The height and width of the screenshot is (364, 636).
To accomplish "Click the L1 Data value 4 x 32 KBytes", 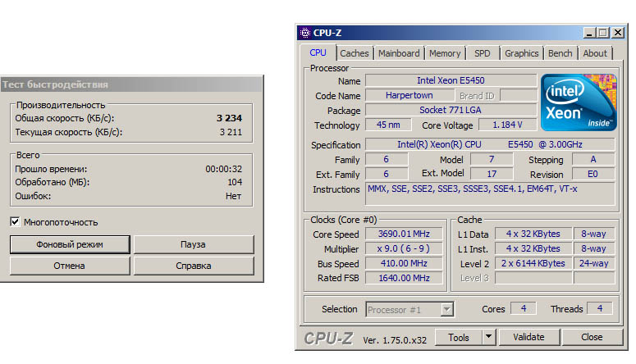I will click(x=533, y=234).
